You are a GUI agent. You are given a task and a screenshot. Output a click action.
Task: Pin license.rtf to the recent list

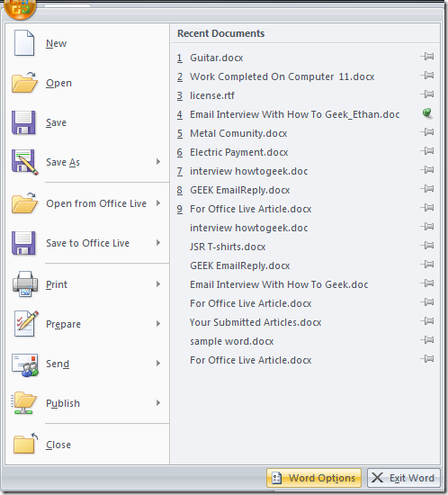(x=427, y=94)
